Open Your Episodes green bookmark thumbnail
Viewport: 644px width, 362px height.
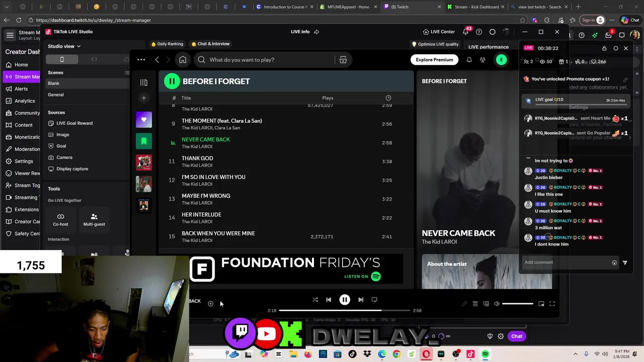coord(143,141)
